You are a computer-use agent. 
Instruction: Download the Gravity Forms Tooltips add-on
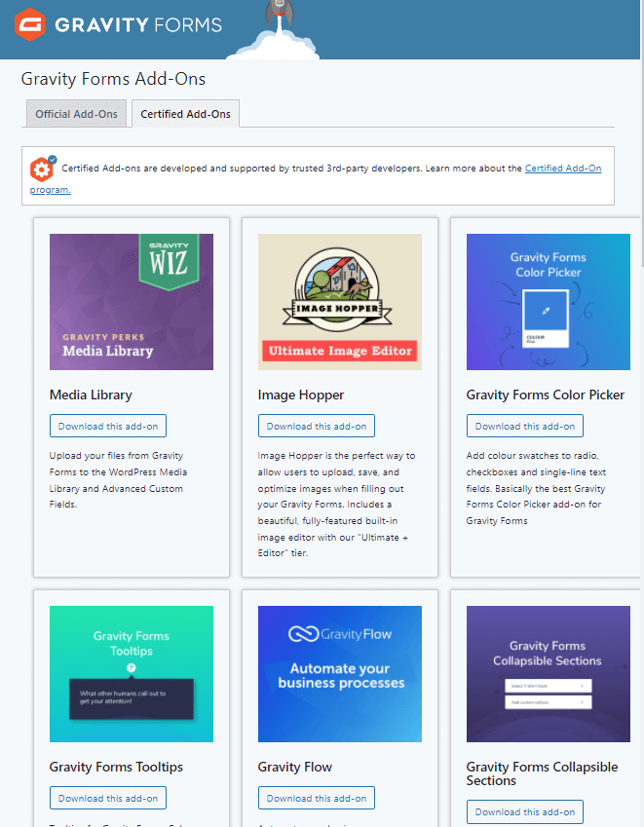point(108,798)
